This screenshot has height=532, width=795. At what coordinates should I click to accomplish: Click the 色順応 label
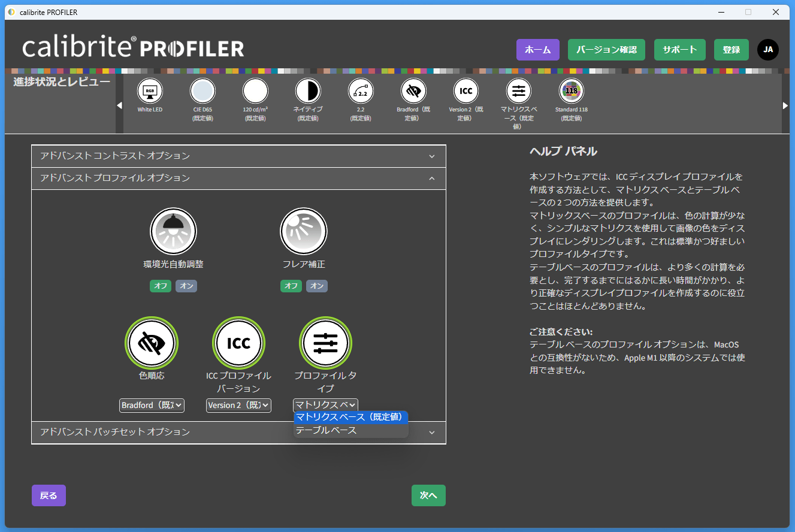(x=151, y=376)
